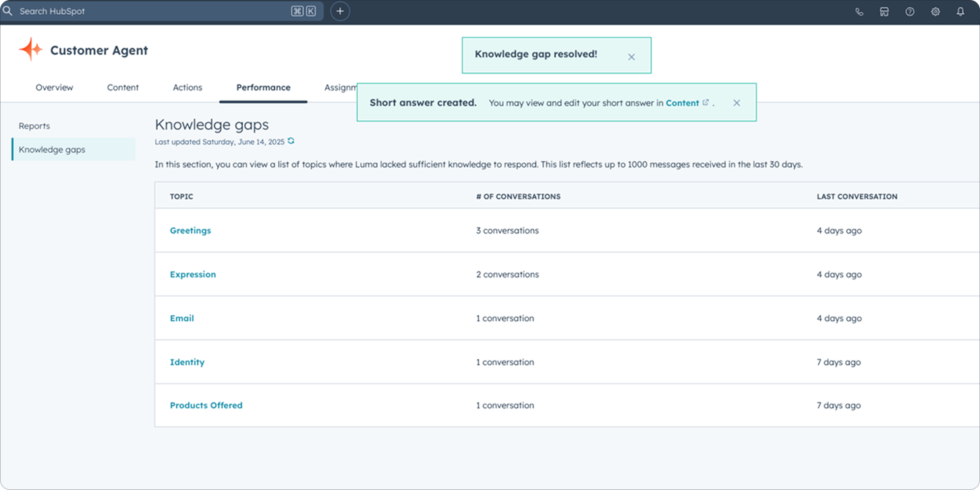
Task: Click '4 days ago' in Email row
Action: 839,319
